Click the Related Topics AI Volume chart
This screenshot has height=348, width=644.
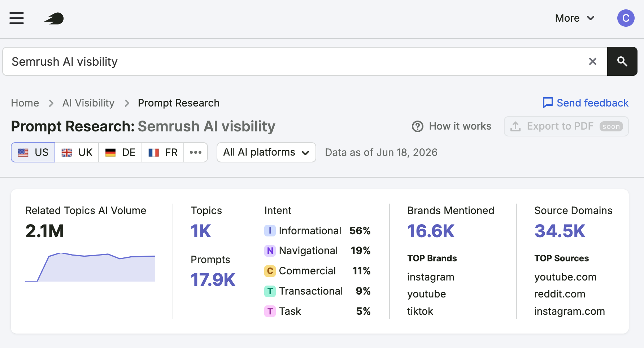(90, 267)
